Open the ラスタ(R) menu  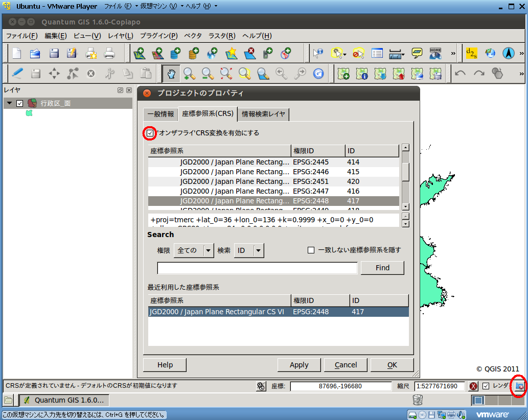tap(221, 36)
